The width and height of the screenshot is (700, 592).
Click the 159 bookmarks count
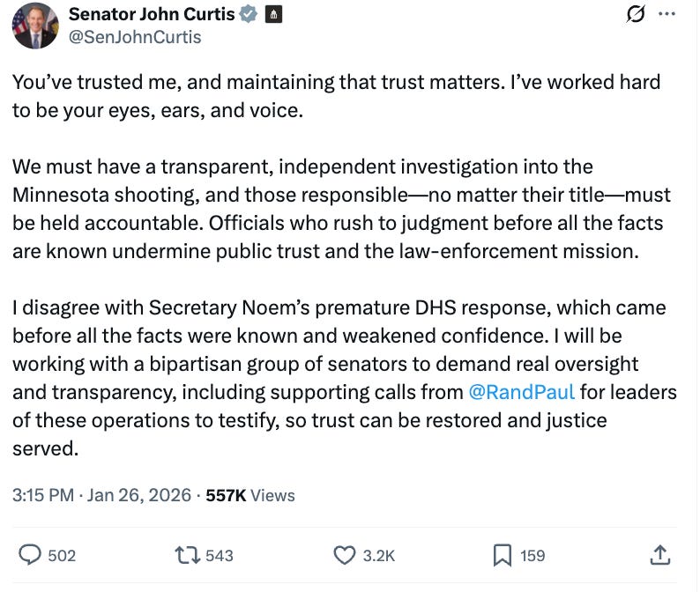[532, 555]
